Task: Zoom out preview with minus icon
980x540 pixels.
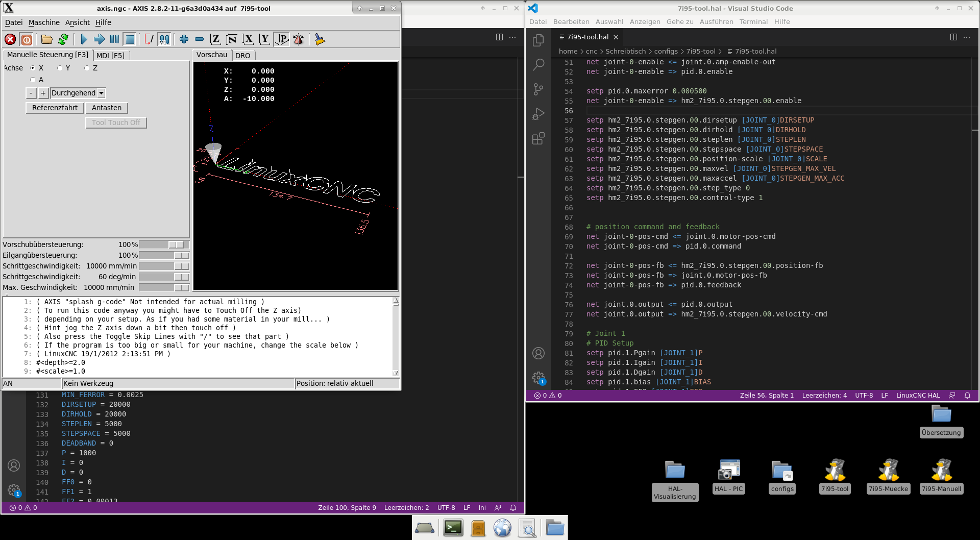Action: (200, 39)
